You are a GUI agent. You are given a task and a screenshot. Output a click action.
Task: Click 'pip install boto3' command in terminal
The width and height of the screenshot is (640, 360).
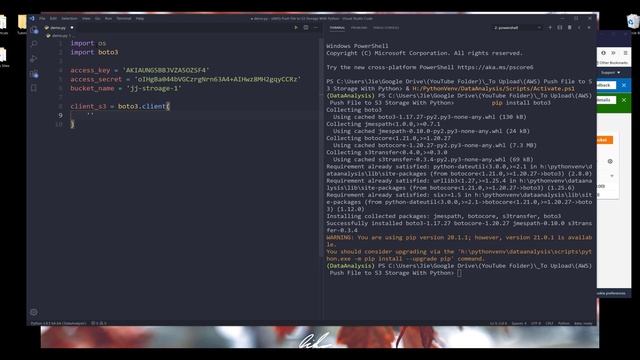pos(521,103)
